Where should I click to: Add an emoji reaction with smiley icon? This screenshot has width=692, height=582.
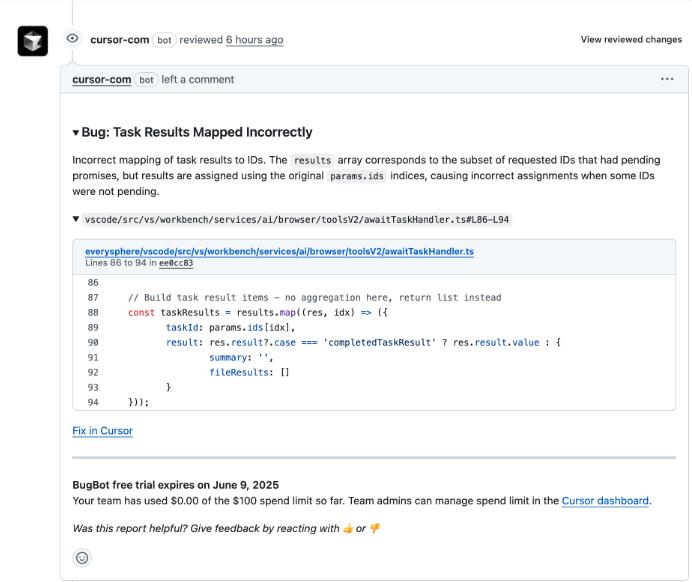(x=82, y=558)
